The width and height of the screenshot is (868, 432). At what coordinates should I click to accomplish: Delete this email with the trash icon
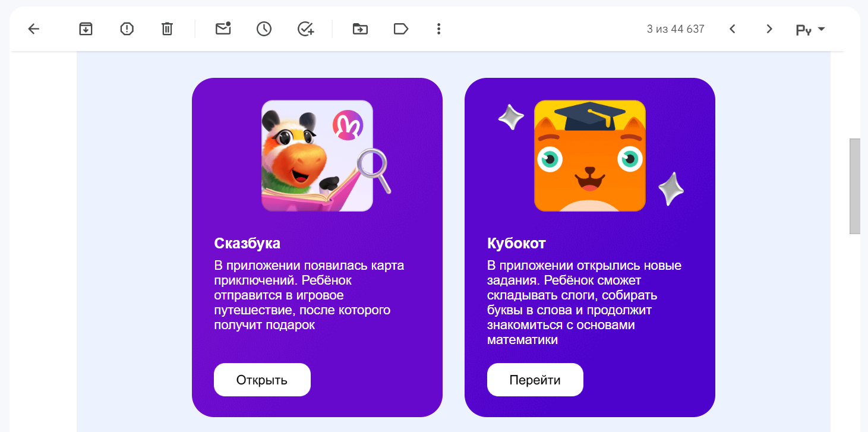pos(167,29)
